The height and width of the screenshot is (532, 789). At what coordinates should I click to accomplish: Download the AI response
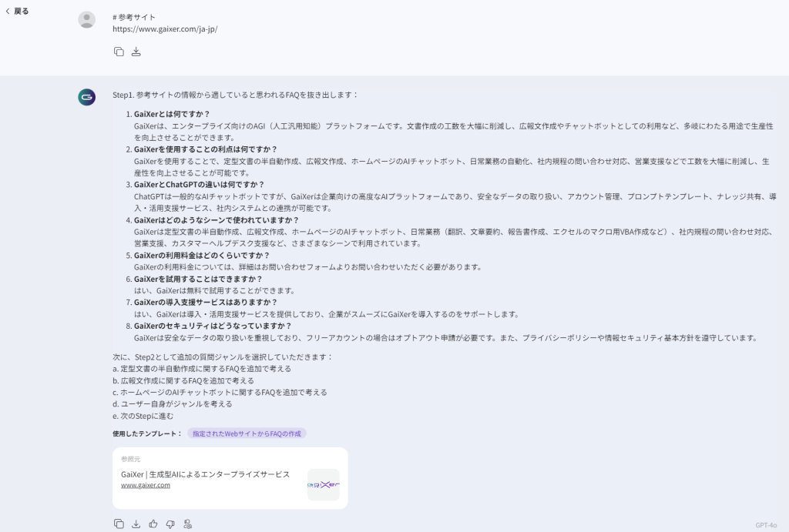(x=136, y=524)
